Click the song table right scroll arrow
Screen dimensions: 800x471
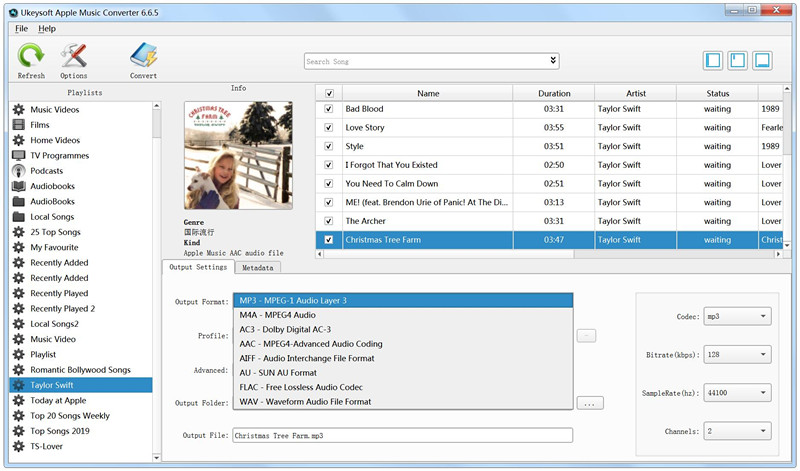778,254
